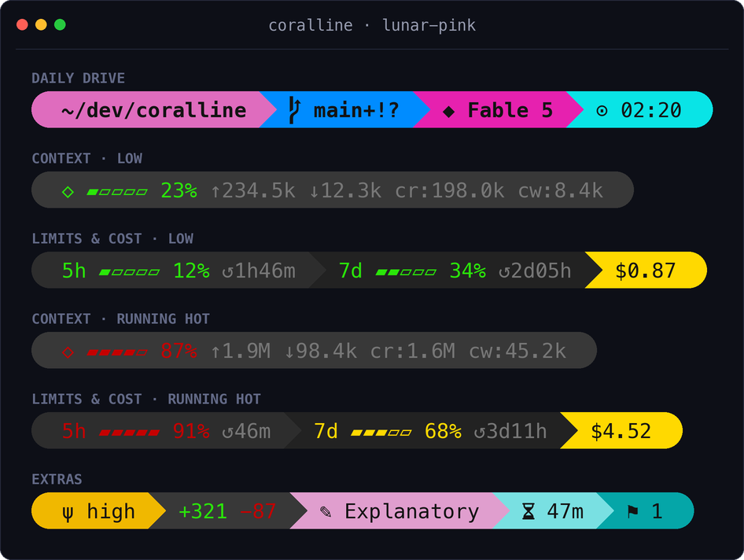Click the ↓98.4k output token count
Viewport: 744px width, 560px height.
click(x=320, y=352)
